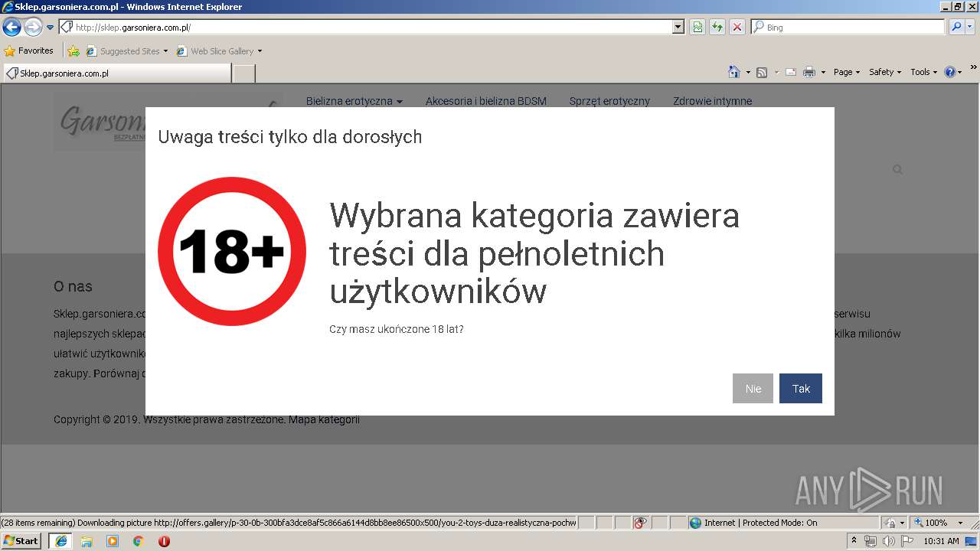
Task: Open search provider dropdown arrow
Action: [x=971, y=27]
